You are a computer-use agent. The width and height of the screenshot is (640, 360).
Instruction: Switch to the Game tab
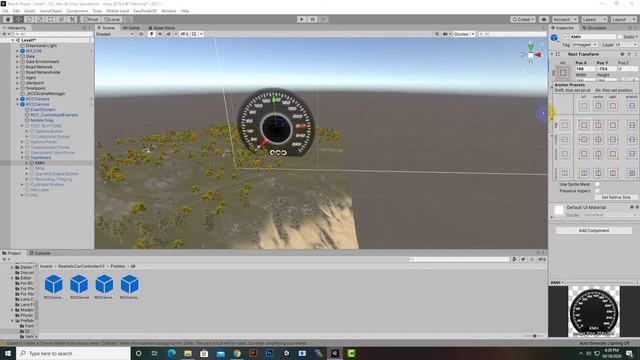[131, 28]
